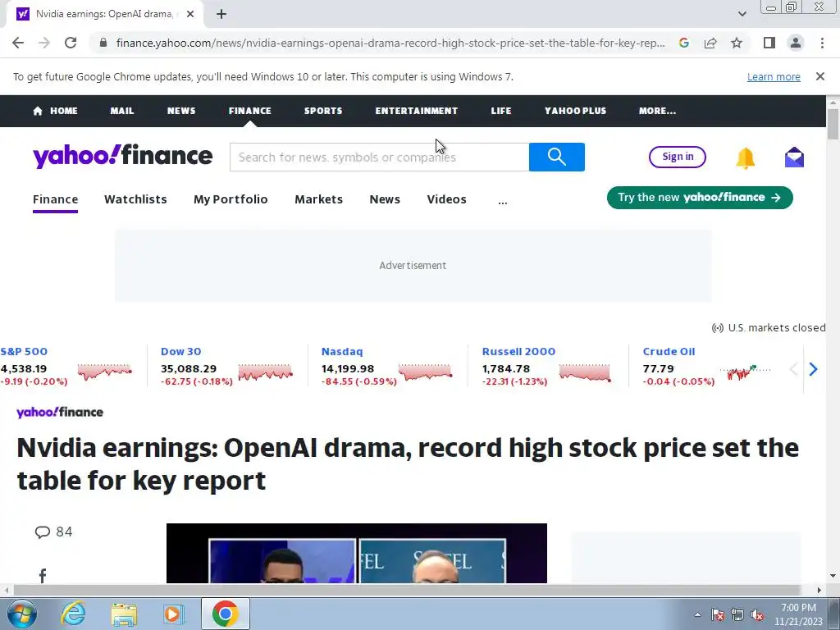Go to Yahoo HOME with house icon
The height and width of the screenshot is (630, 840).
pos(55,111)
